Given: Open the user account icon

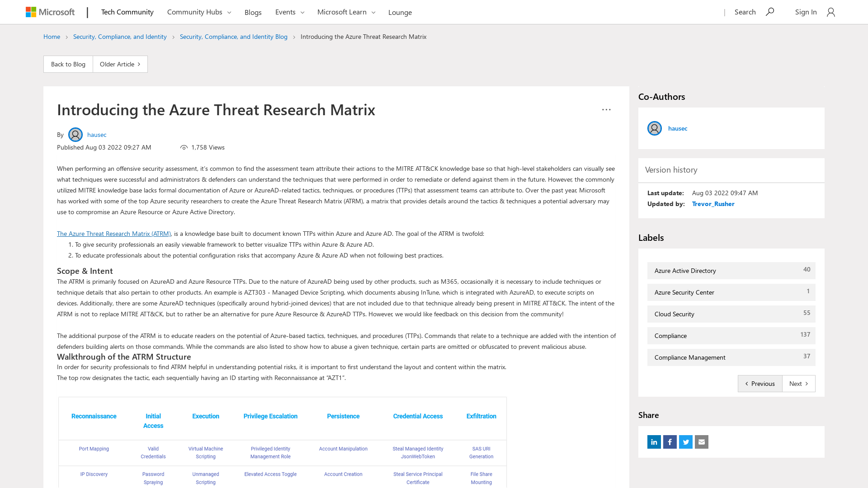Looking at the screenshot, I should 831,12.
